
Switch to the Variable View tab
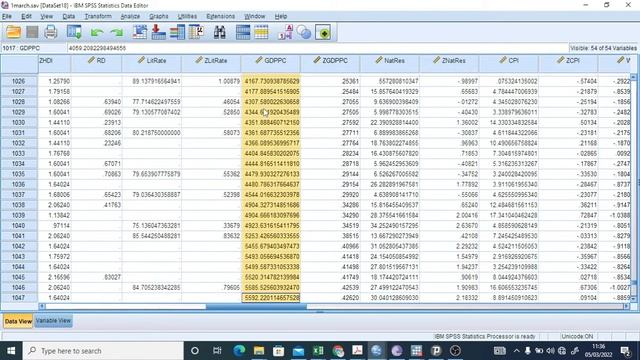pos(53,321)
